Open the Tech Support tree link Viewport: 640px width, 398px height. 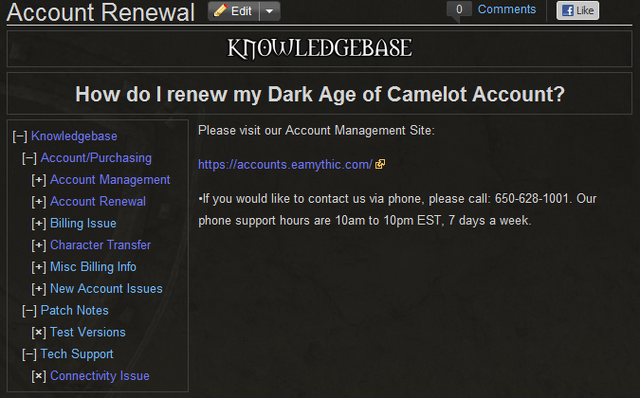tap(77, 354)
